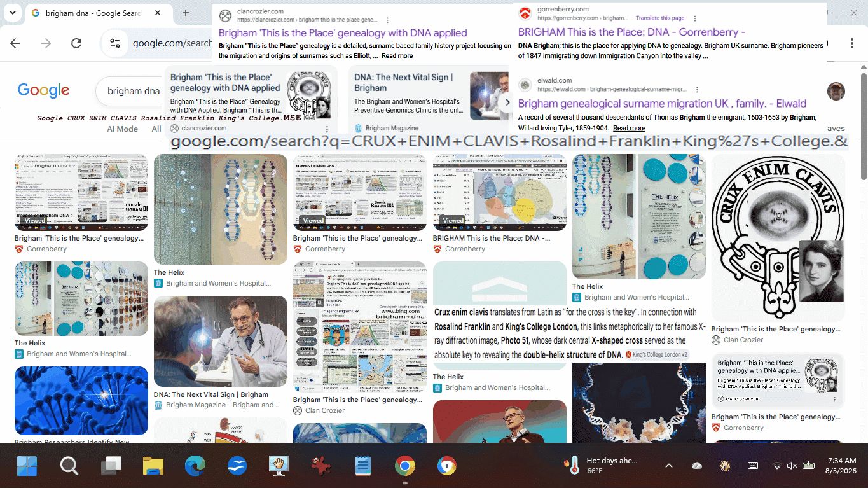Open a new browser tab
The image size is (868, 488).
[x=185, y=13]
